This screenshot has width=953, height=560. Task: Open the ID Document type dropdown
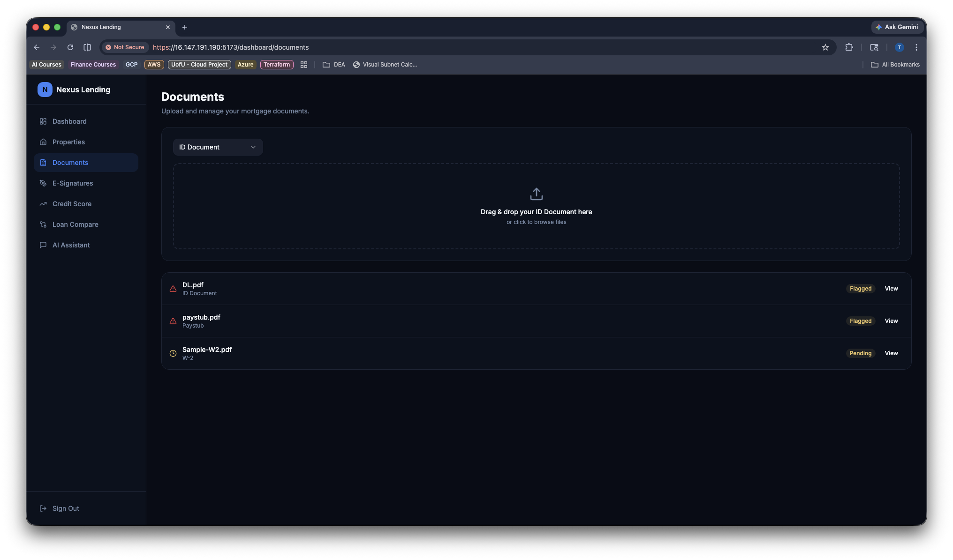(218, 147)
